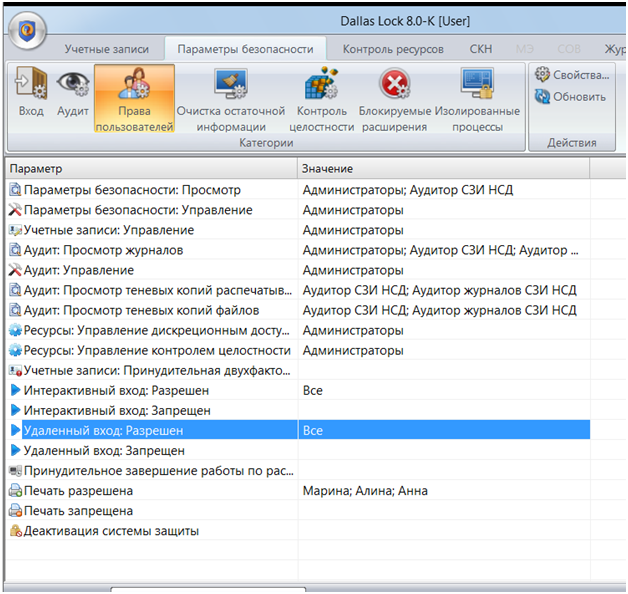Click value Все of Удаленный вход: Разрешен
Image resolution: width=628 pixels, height=594 pixels.
tap(313, 431)
